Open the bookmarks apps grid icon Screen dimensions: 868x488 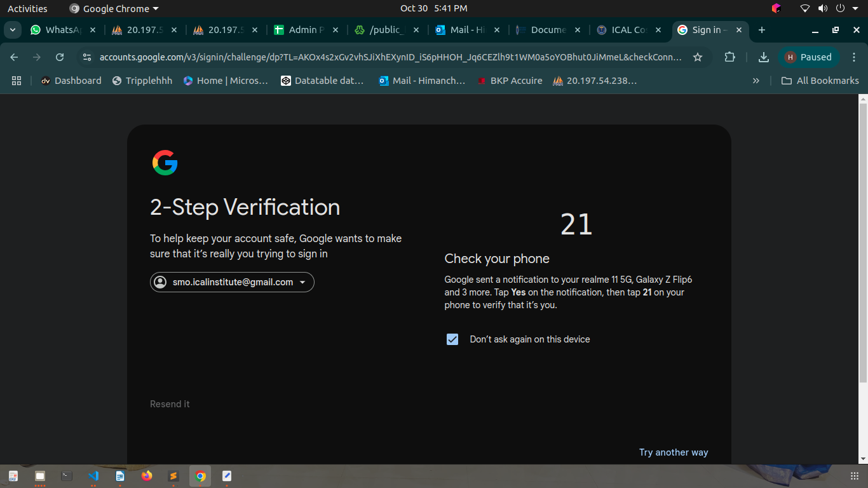(17, 81)
